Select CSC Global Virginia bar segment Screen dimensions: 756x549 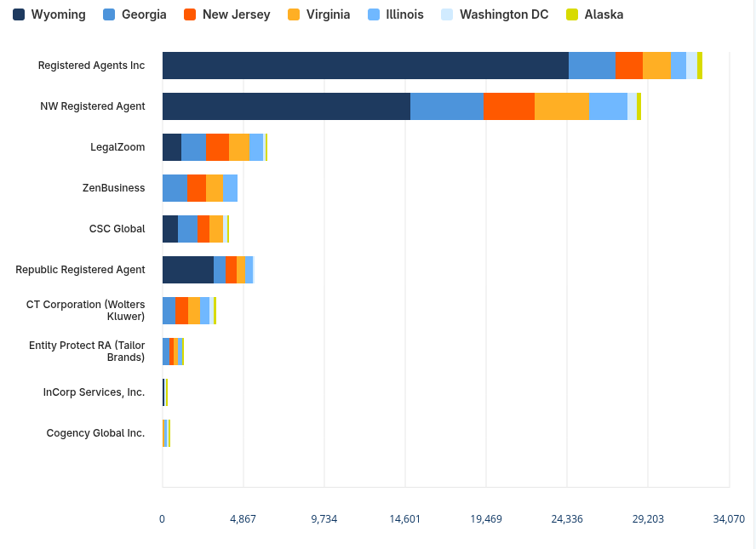click(x=216, y=230)
